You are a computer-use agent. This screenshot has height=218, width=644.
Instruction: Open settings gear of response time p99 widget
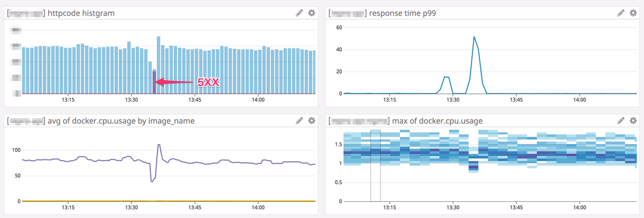[x=633, y=13]
